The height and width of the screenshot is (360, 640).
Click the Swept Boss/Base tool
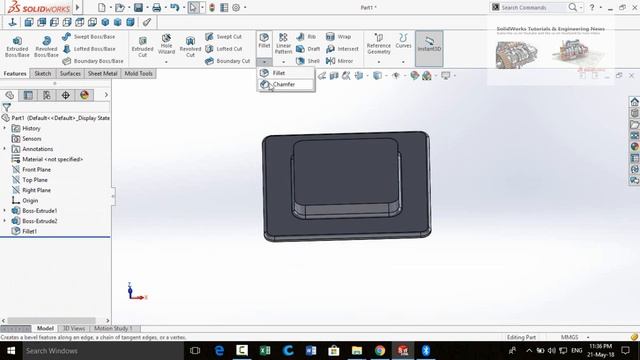click(x=89, y=37)
